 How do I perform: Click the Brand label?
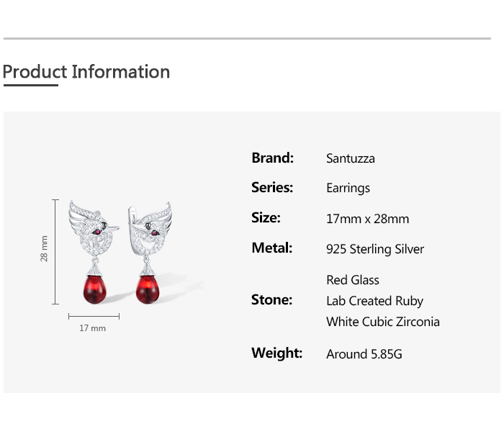point(272,158)
